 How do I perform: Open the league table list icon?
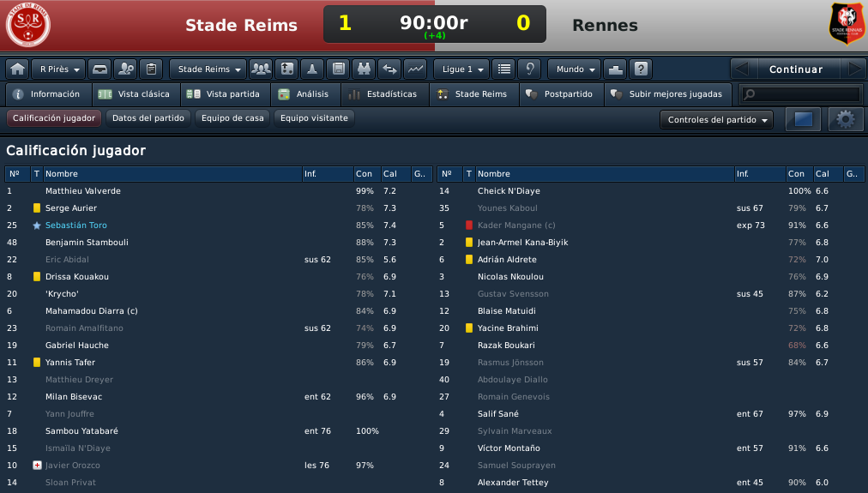pos(503,69)
